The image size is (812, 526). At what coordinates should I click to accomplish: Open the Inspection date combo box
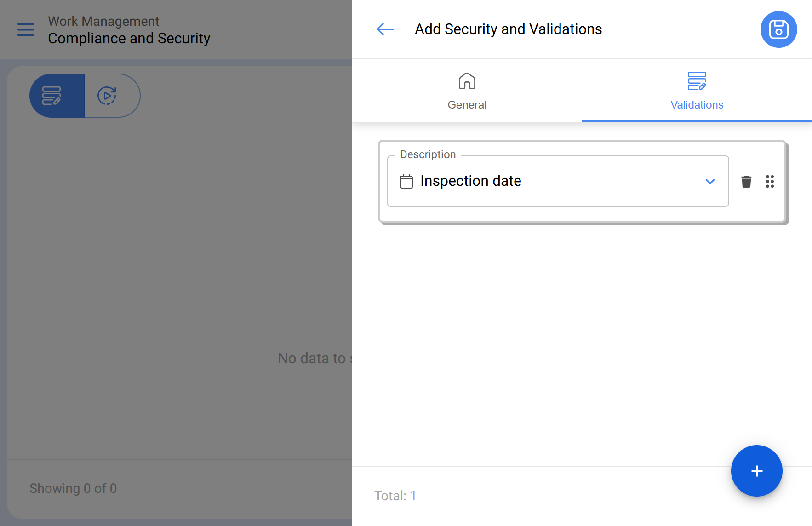click(x=552, y=181)
